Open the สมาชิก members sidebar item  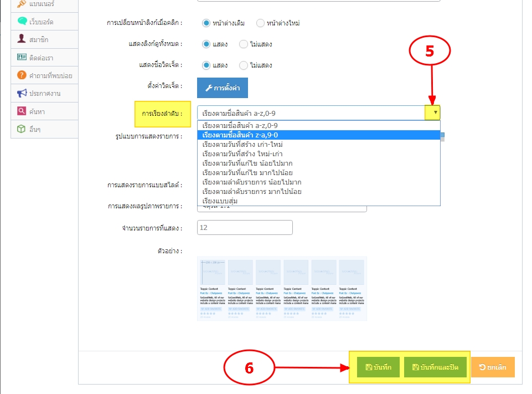coord(44,39)
